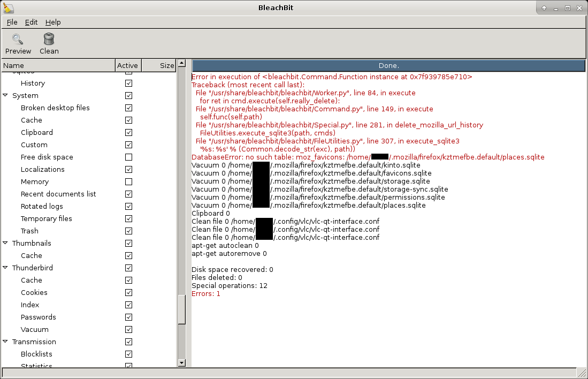588x379 pixels.
Task: Click the down arrow on the vertical scrollbar
Action: tap(182, 362)
